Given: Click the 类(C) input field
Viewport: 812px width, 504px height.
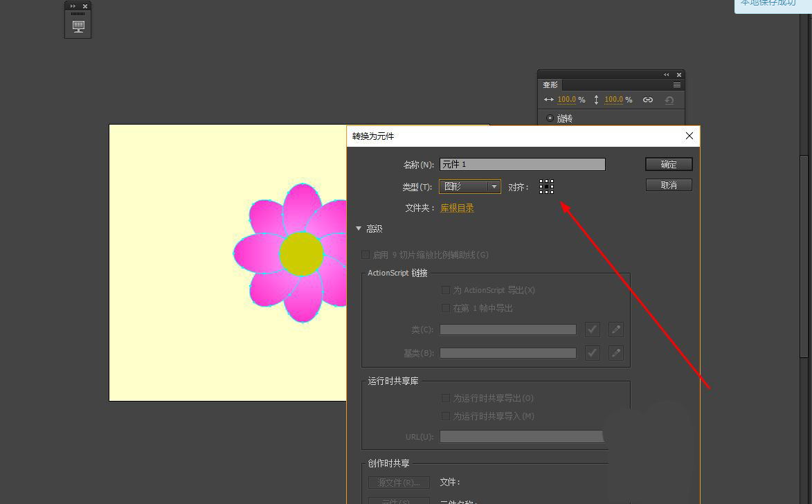Looking at the screenshot, I should click(x=508, y=330).
